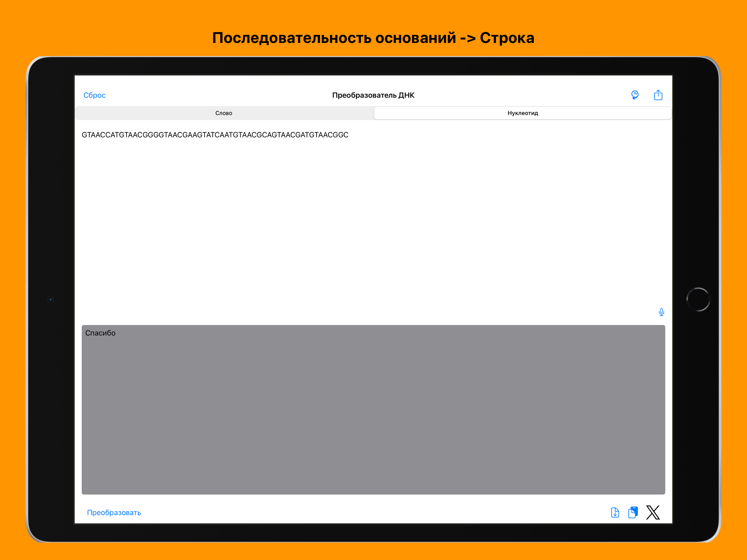747x560 pixels.
Task: Click the Спасибо output text
Action: 100,333
